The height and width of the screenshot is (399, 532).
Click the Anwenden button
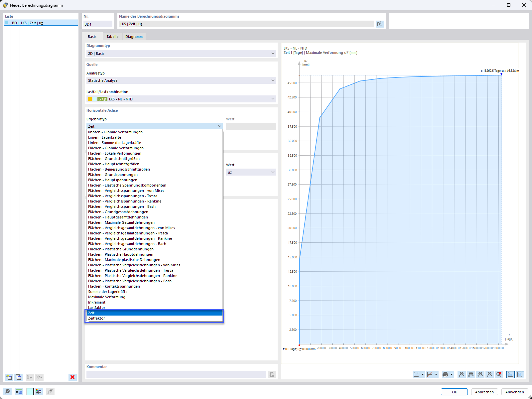tap(515, 392)
